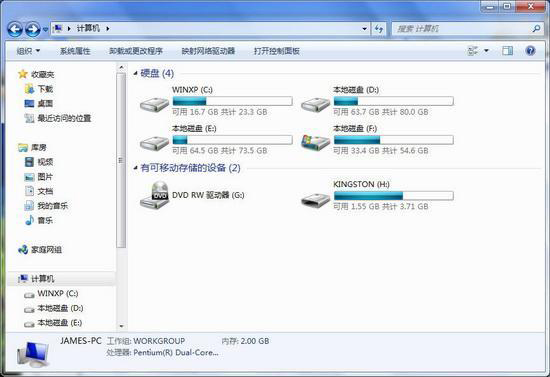Select the 本地磁盘 (F:) Windows drive icon
This screenshot has width=550, height=377.
click(x=316, y=142)
